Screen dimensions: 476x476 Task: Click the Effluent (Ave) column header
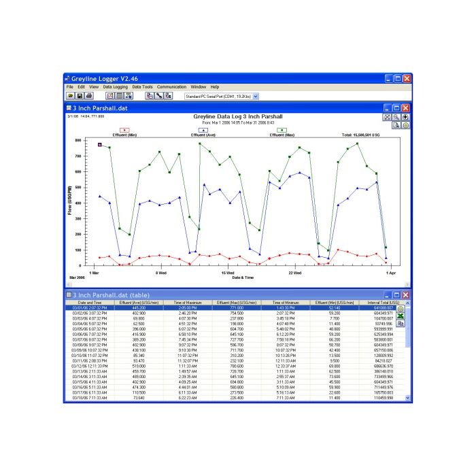139,303
